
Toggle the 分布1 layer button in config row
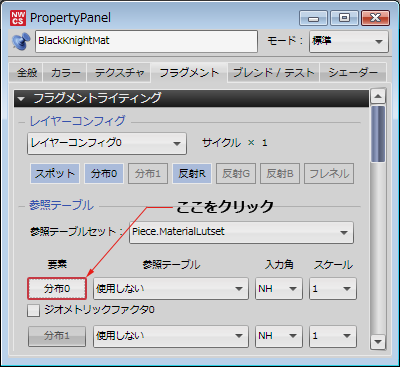pyautogui.click(x=148, y=173)
